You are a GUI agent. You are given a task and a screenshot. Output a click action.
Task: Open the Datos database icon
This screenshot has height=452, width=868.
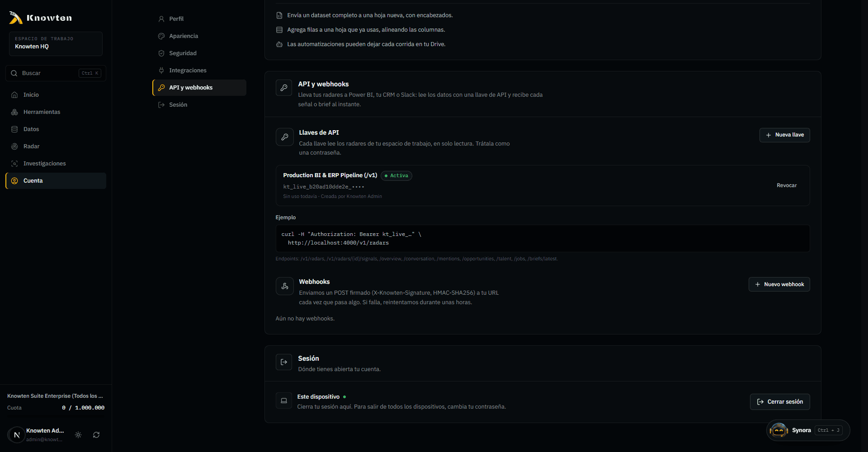pos(14,129)
